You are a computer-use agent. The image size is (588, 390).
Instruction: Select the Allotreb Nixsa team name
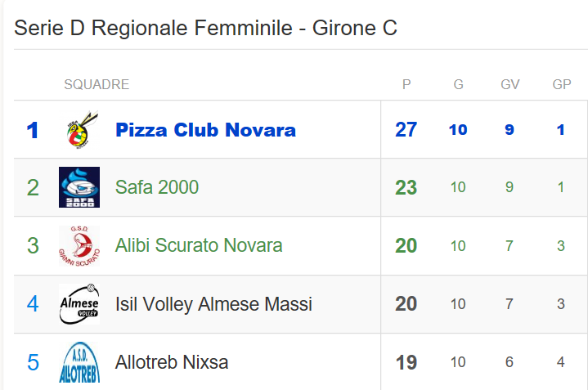pos(172,362)
